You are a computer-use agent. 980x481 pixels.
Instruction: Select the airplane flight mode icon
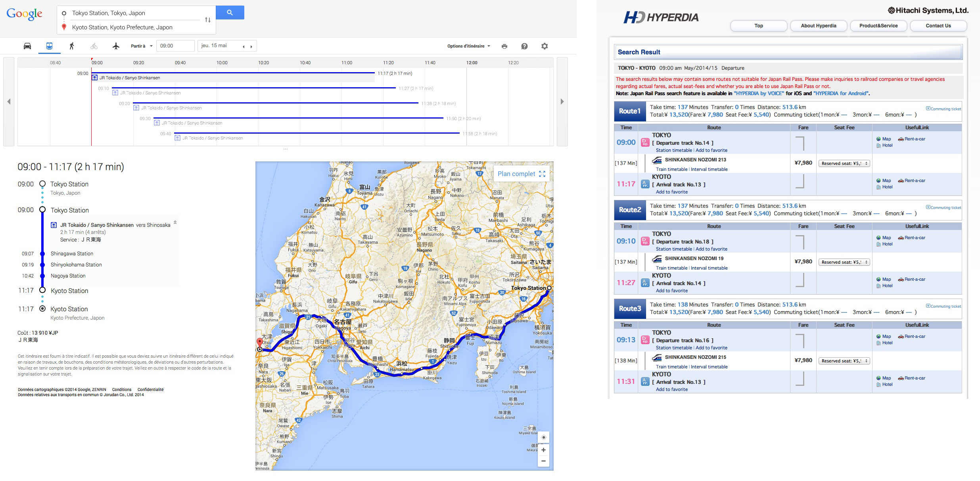tap(116, 46)
